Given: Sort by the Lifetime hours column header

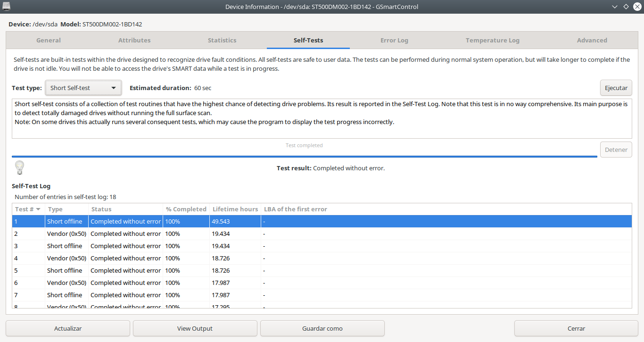Looking at the screenshot, I should pos(235,209).
